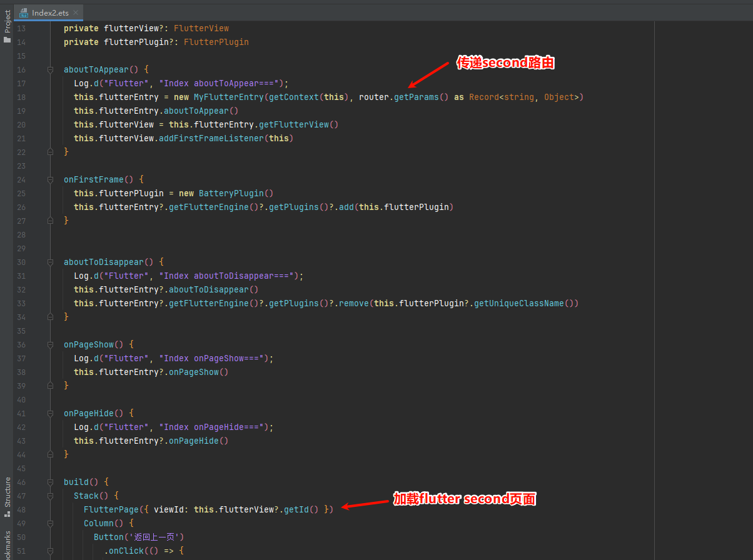Collapse the onClick lambda on line 51
This screenshot has width=753, height=560.
[51, 551]
